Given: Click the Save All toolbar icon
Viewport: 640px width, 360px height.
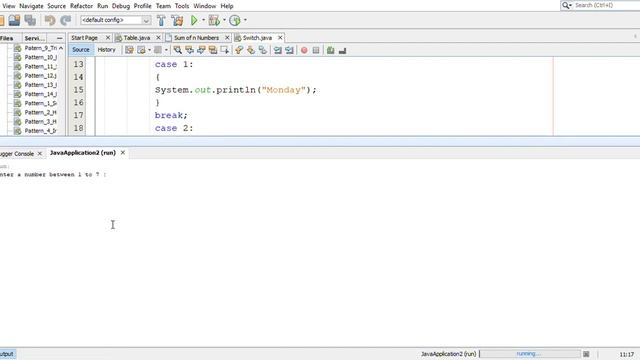Looking at the screenshot, I should (x=30, y=20).
